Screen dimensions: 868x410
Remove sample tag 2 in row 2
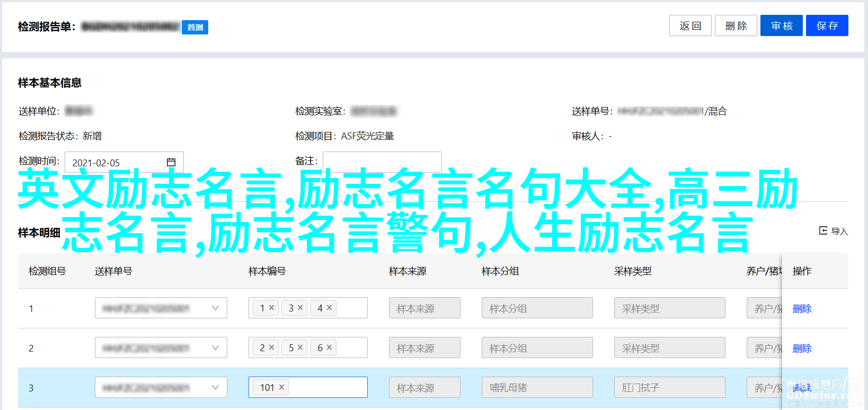(x=271, y=347)
